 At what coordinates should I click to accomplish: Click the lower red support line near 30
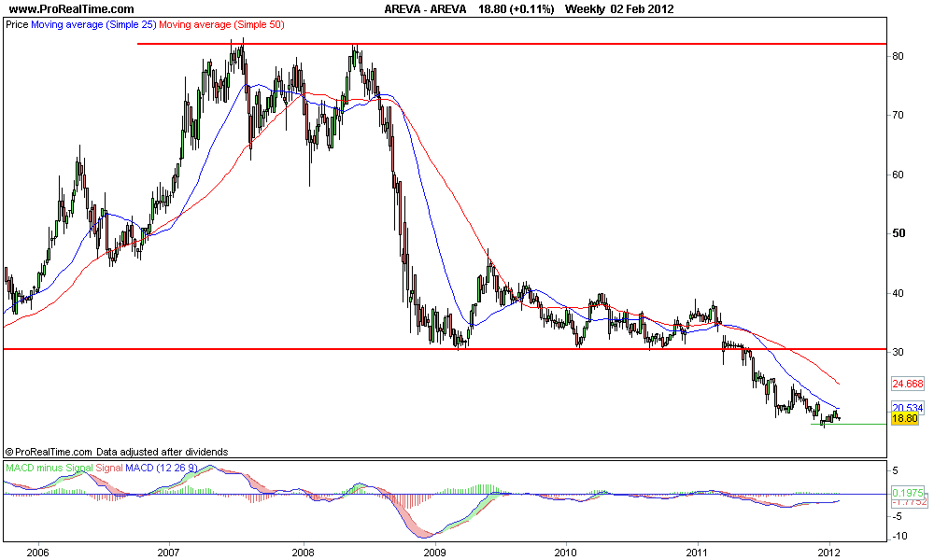pos(445,349)
